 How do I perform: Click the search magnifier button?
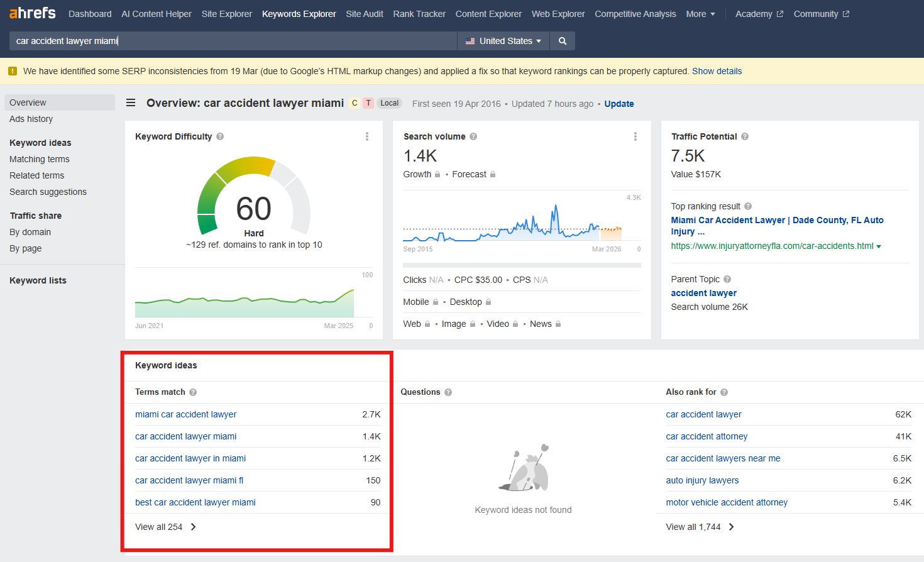(563, 41)
